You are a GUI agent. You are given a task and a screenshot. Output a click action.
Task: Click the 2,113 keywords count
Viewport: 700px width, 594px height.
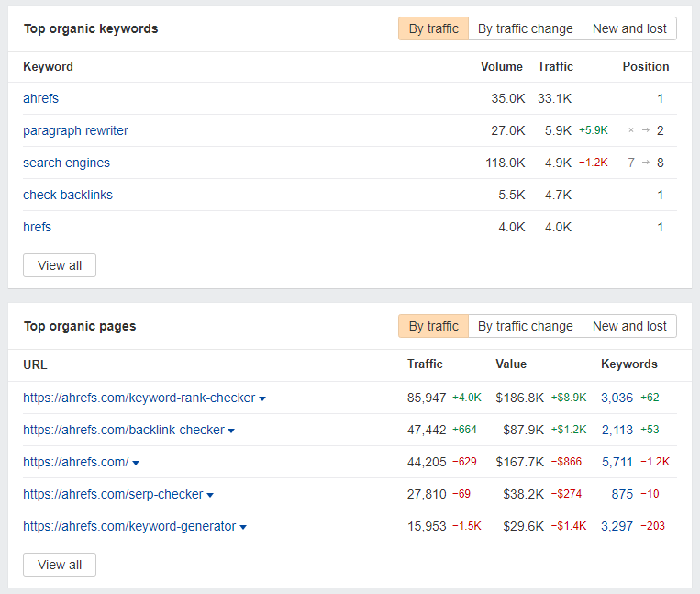click(617, 430)
